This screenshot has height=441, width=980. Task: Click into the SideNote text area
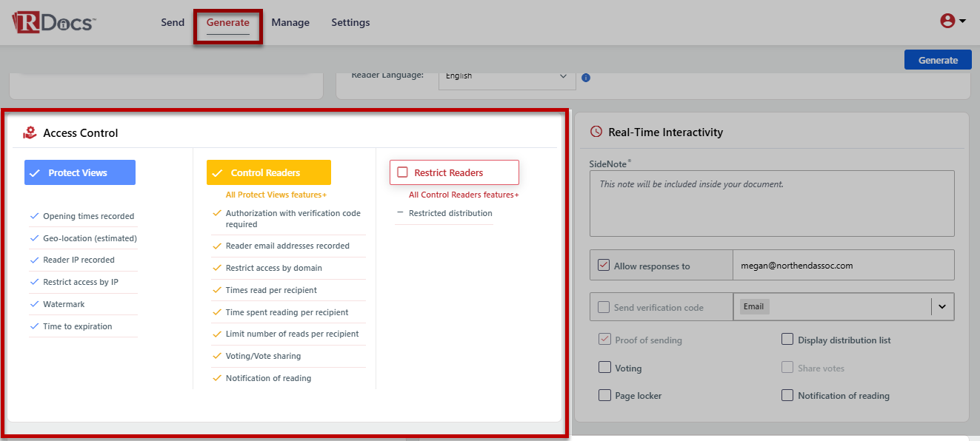(772, 203)
